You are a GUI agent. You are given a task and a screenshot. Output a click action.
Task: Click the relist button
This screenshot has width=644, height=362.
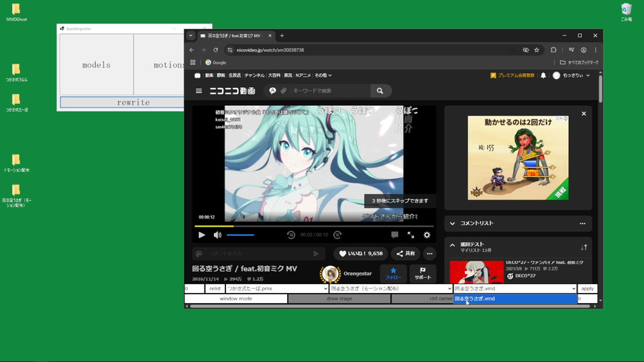click(215, 288)
